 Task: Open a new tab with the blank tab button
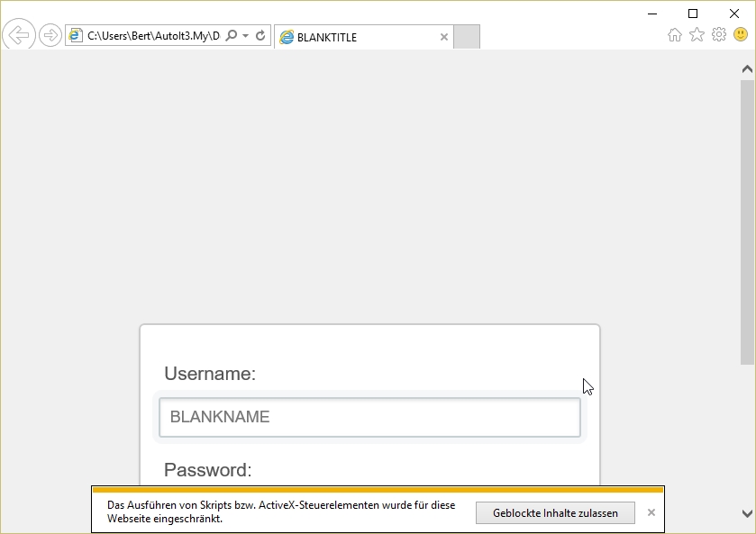pyautogui.click(x=467, y=37)
